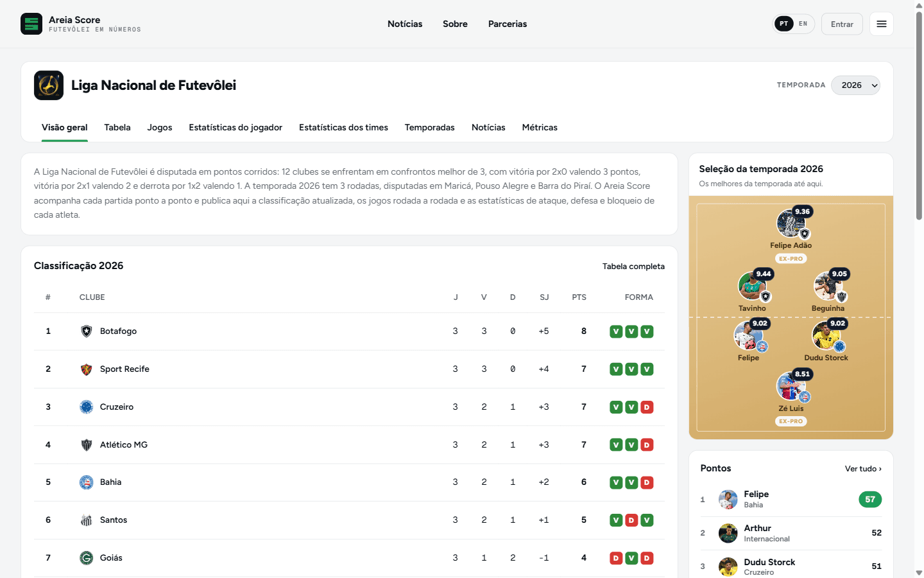
Task: Select Zé Luis's avatar in the season lineup
Action: pyautogui.click(x=791, y=387)
